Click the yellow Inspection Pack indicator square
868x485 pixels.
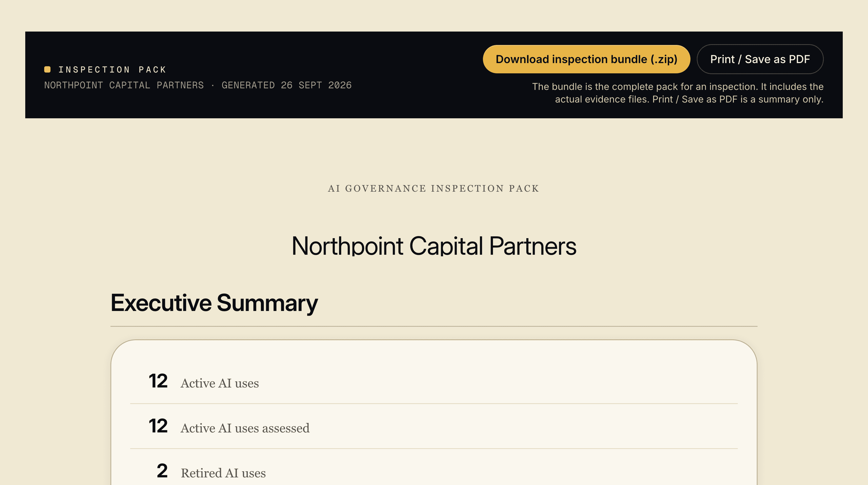pyautogui.click(x=48, y=69)
